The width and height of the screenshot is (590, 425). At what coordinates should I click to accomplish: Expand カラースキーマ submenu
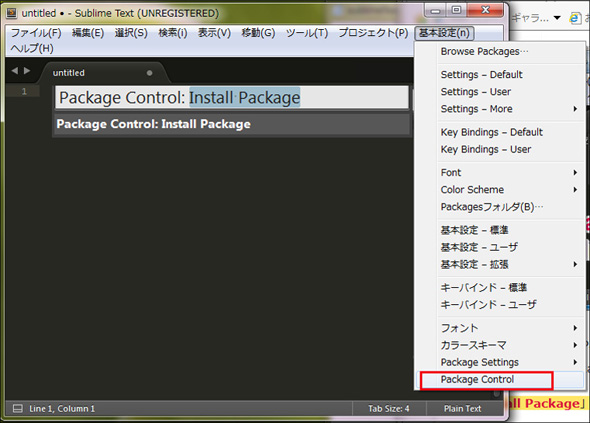(500, 345)
